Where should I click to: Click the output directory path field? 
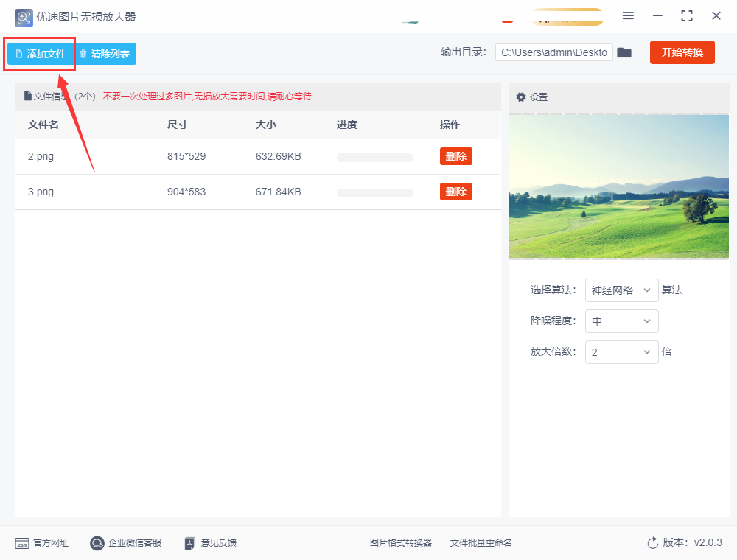pyautogui.click(x=553, y=52)
